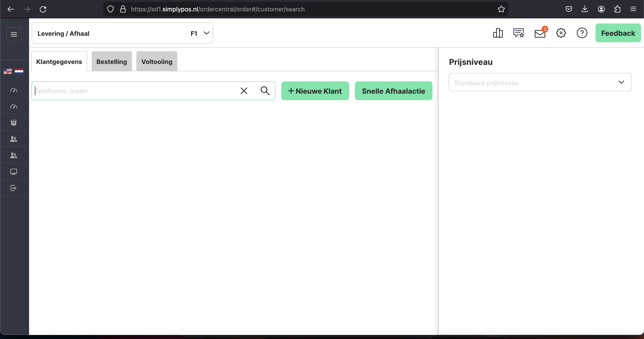Click the Snelle Afhaalactie button

coord(394,91)
